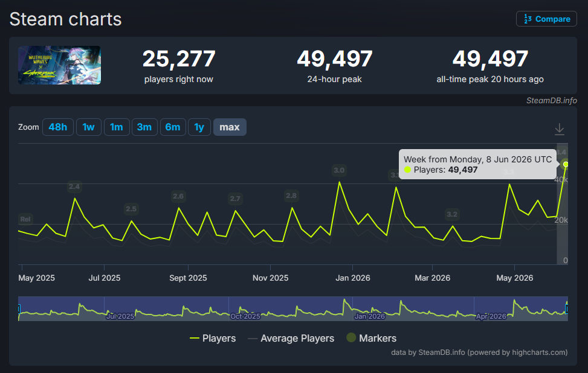Grab the right navigator range handle
The height and width of the screenshot is (373, 588).
click(567, 308)
